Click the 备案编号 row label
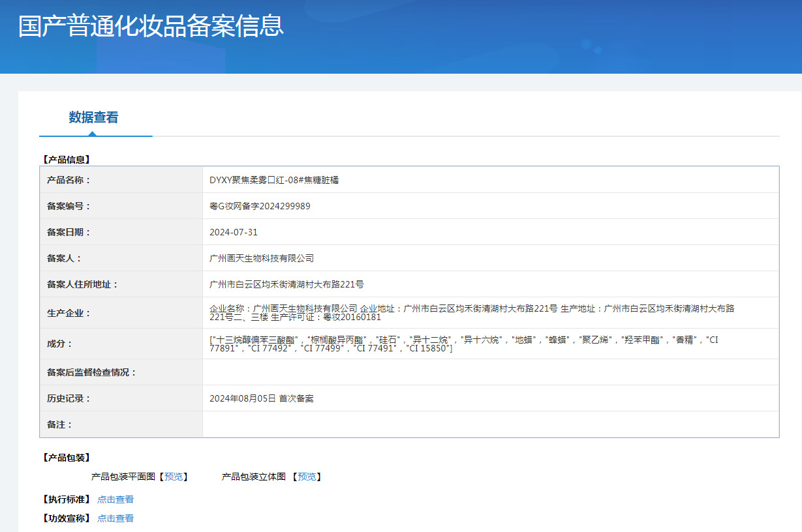802x532 pixels. pos(69,206)
